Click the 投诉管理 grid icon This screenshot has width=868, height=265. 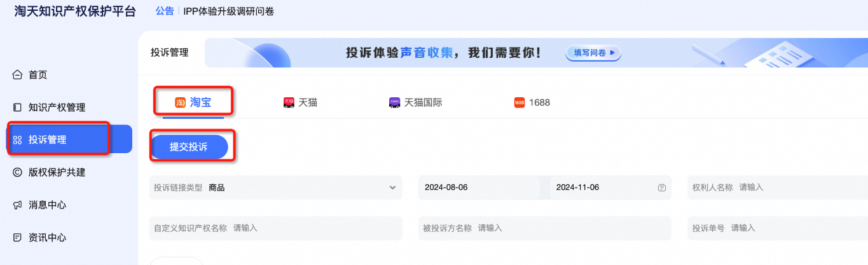[18, 140]
